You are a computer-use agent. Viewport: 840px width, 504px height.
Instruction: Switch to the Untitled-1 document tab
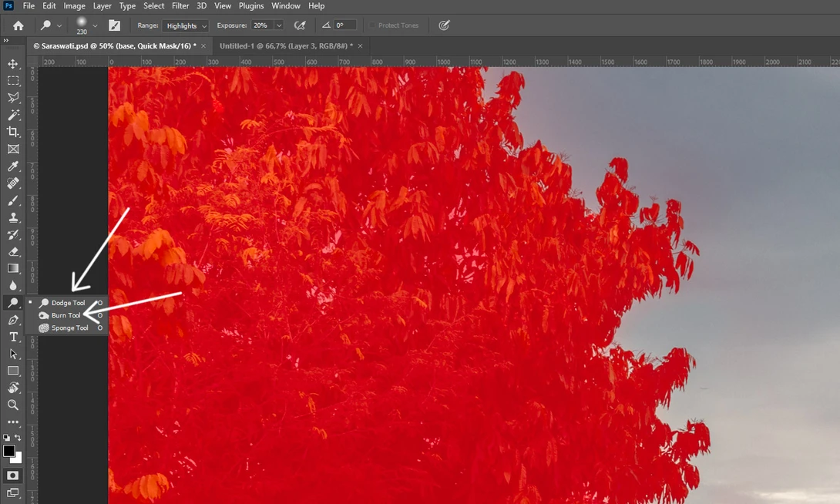point(286,46)
